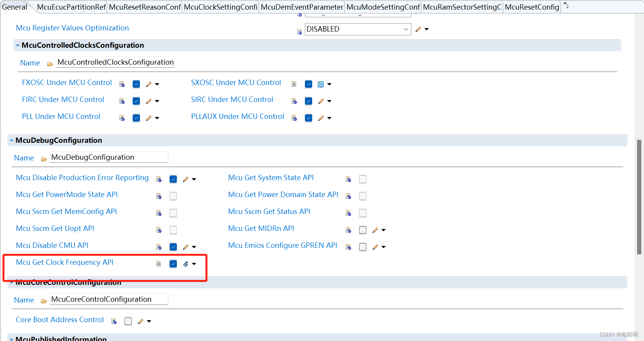Click pencil icon for Mcu Disable CMU API
This screenshot has width=644, height=341.
[186, 247]
